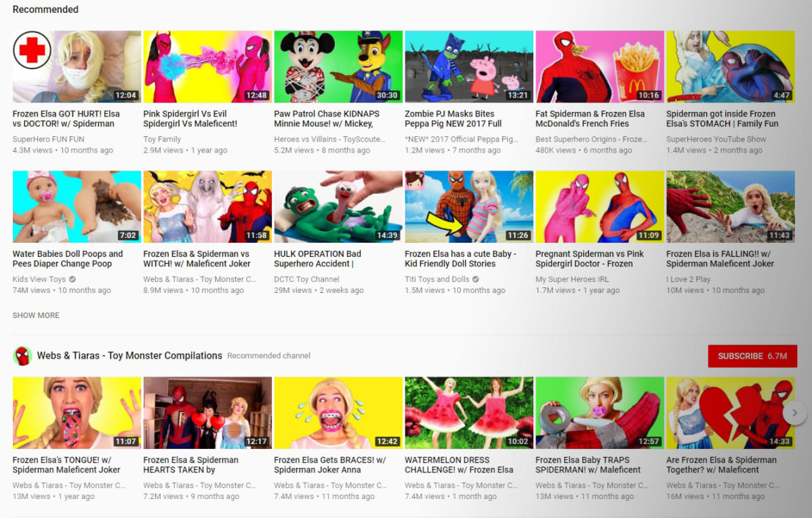This screenshot has height=518, width=812.
Task: Click the 'Recommended' section heading
Action: 45,9
